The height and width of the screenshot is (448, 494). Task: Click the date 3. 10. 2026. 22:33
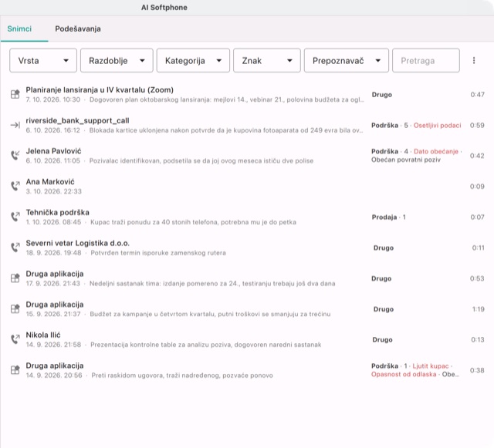(53, 191)
